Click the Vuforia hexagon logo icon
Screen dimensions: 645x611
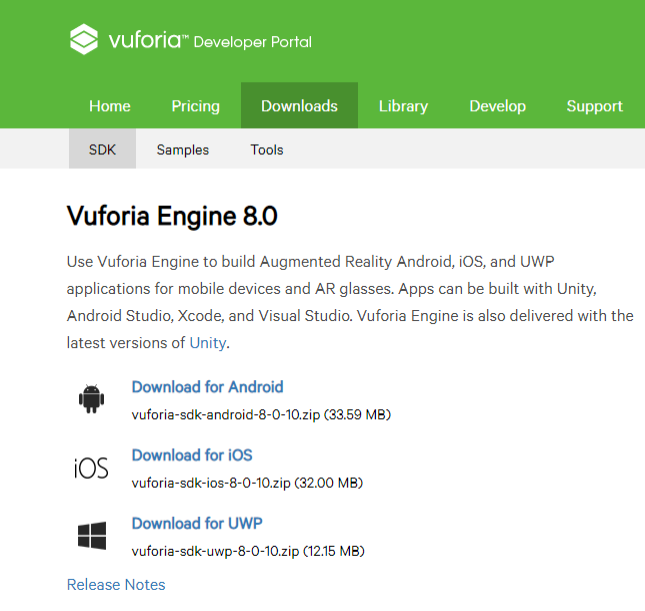pos(84,39)
